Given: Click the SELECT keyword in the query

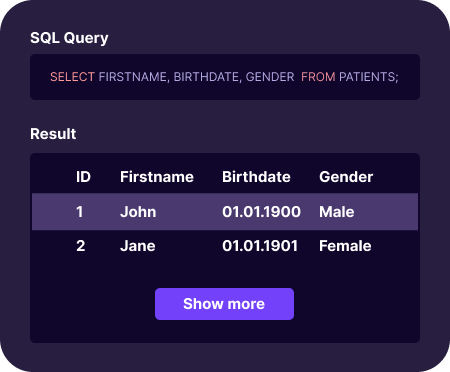Looking at the screenshot, I should pos(73,77).
